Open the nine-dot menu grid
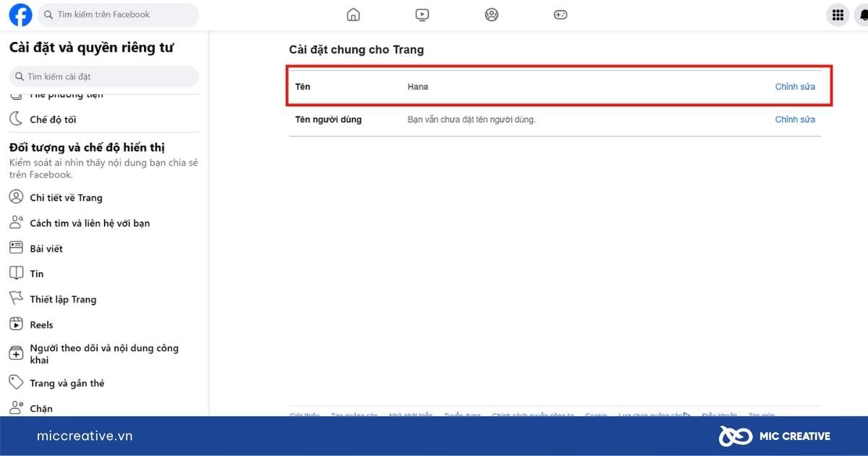 point(838,14)
